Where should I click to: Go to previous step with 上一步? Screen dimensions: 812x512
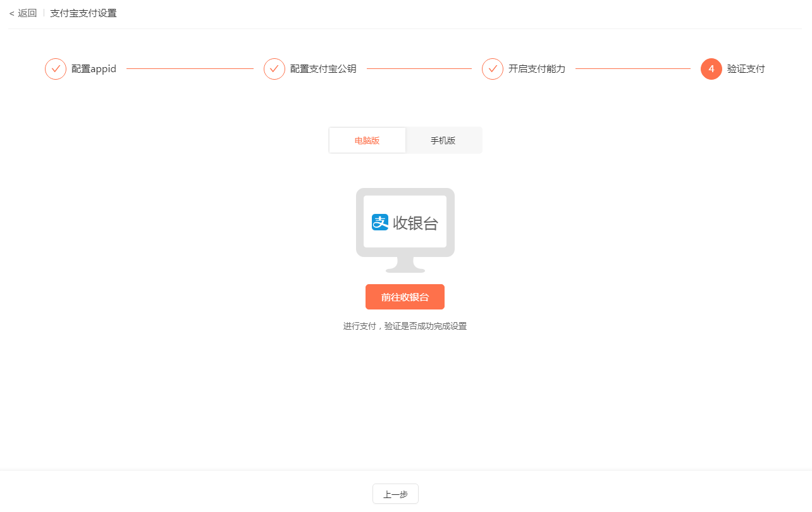pos(395,494)
